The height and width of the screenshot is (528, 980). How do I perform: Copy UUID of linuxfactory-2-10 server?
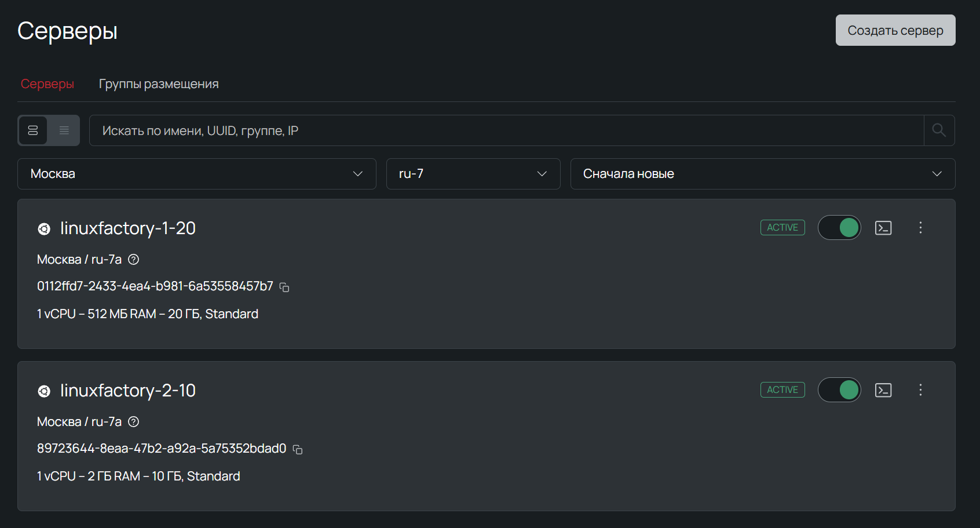[298, 449]
